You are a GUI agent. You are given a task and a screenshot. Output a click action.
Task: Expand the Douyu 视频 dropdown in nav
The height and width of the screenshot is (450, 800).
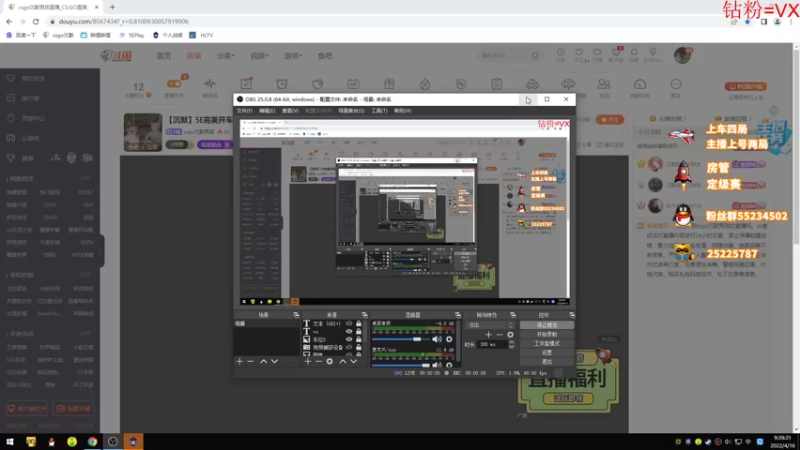pyautogui.click(x=259, y=56)
